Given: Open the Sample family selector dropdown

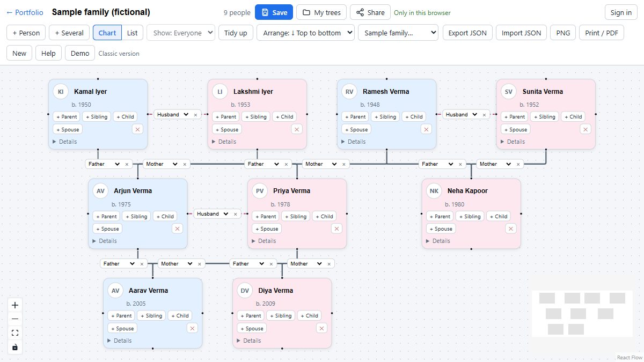Looking at the screenshot, I should [398, 33].
